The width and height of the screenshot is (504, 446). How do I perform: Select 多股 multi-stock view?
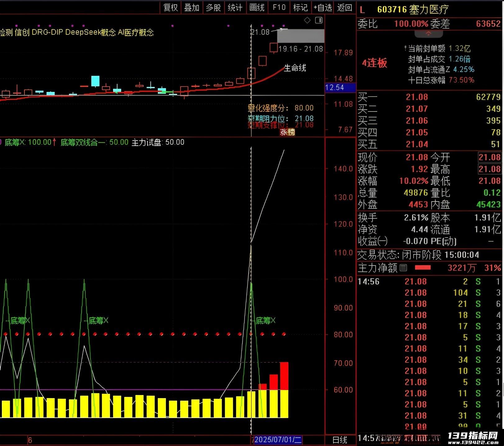pyautogui.click(x=213, y=7)
